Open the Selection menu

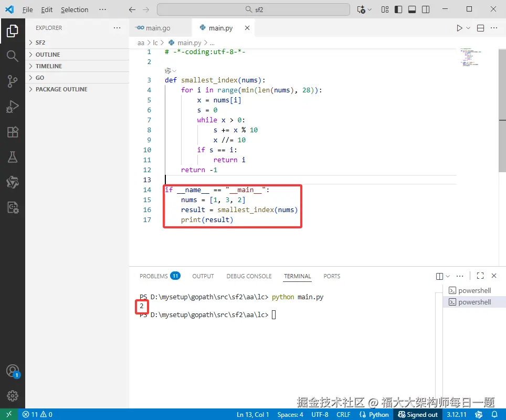75,9
